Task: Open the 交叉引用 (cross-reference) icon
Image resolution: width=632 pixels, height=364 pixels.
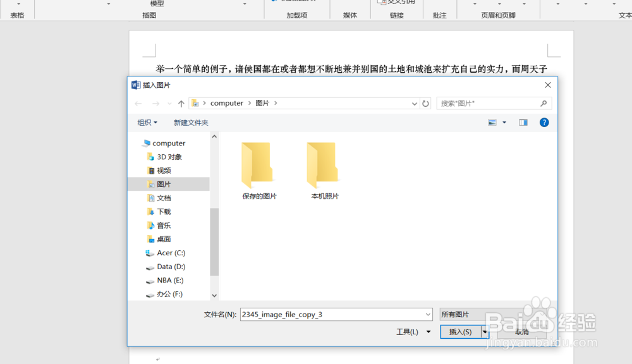Action: tap(396, 3)
